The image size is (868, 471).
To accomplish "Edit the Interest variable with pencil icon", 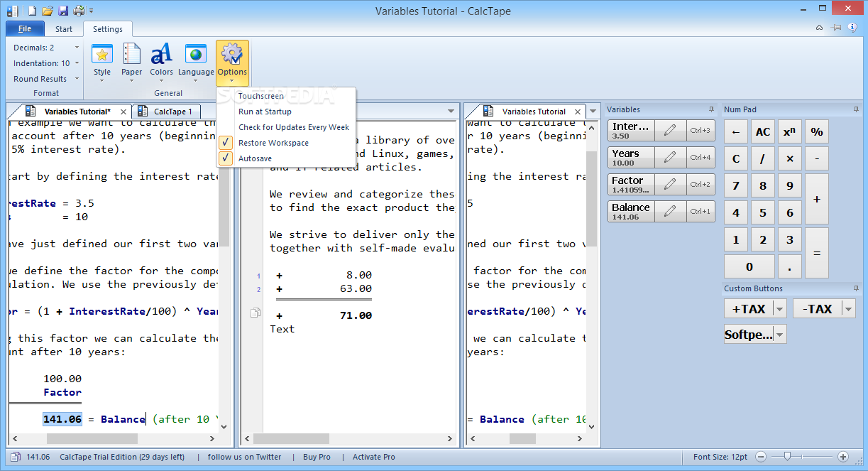I will coord(670,130).
